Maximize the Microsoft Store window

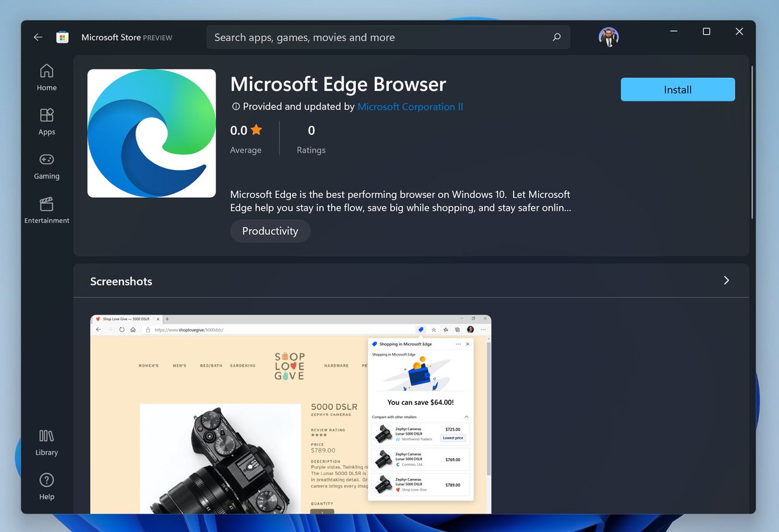706,31
